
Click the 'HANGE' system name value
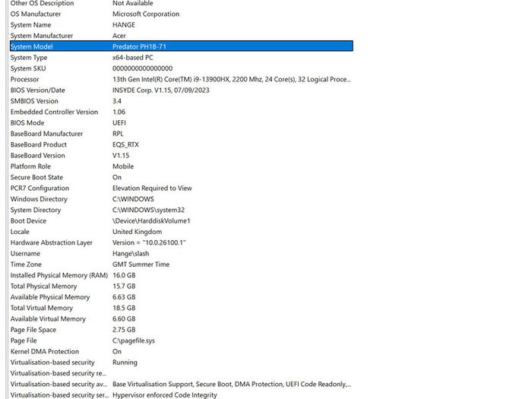click(x=124, y=25)
